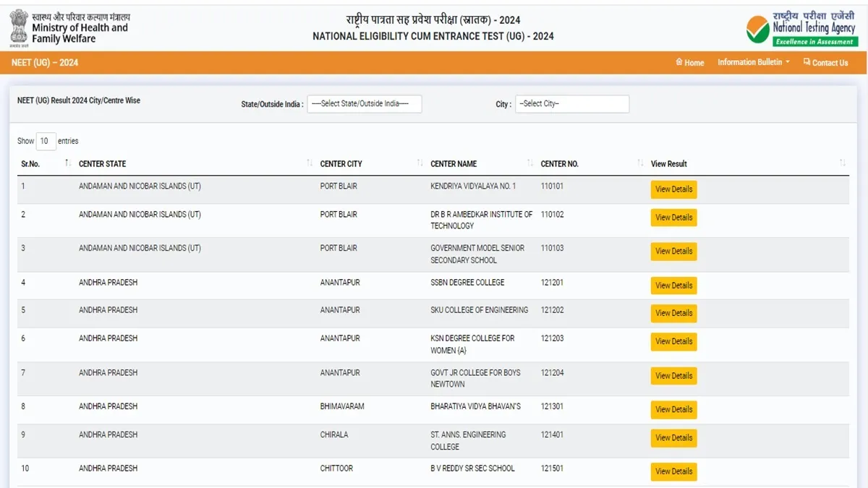Open the Select City dropdown
The height and width of the screenshot is (488, 868).
pos(572,104)
